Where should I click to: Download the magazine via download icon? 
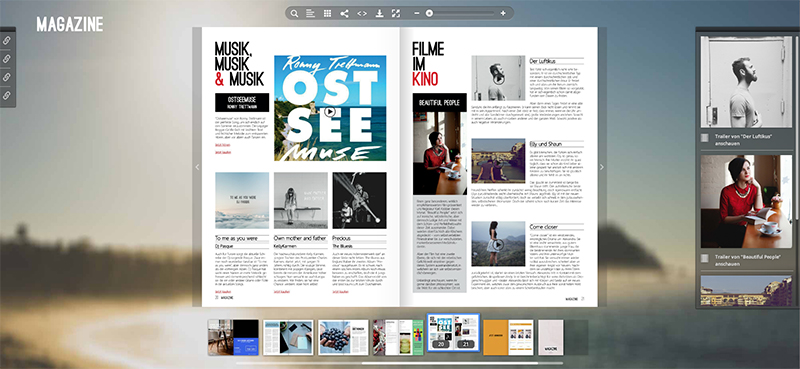point(379,13)
